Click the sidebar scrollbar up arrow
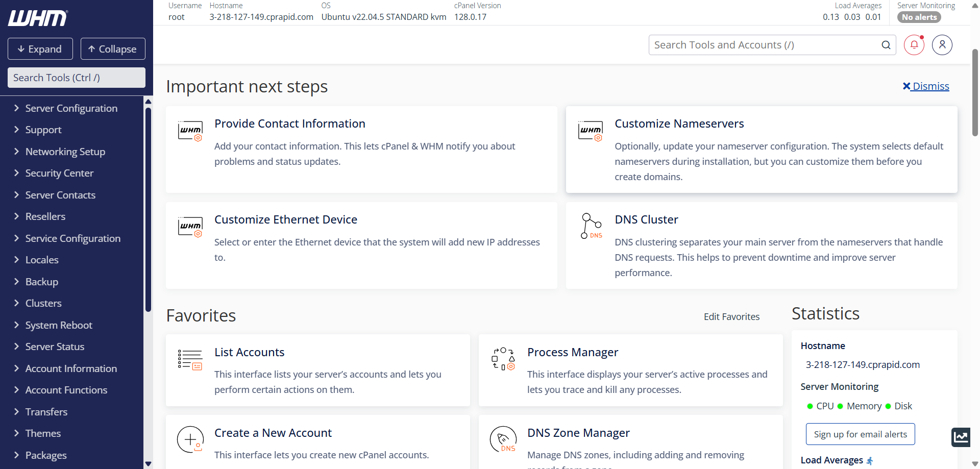Screen dimensions: 980x469 (x=149, y=101)
